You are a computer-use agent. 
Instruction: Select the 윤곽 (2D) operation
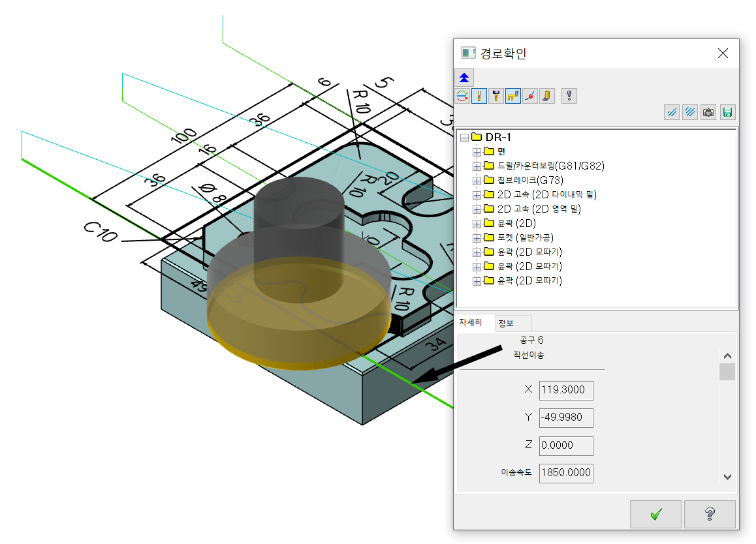point(516,223)
